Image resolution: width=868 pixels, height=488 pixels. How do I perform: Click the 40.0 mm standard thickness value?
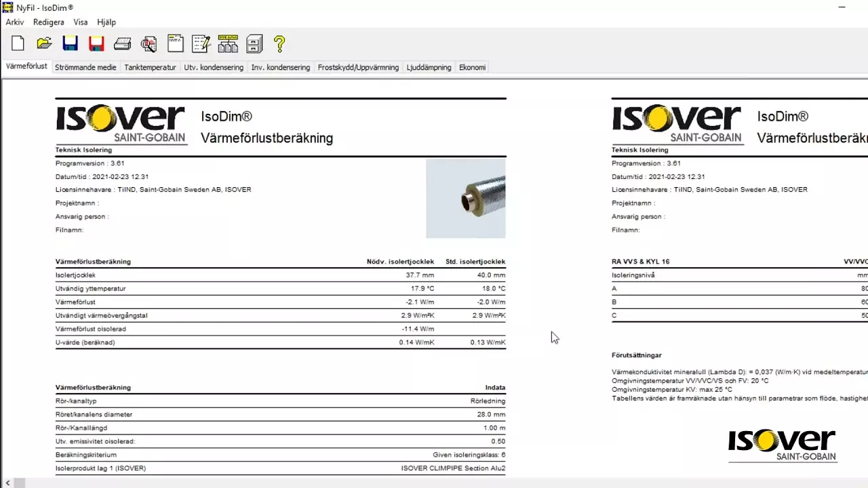pyautogui.click(x=491, y=275)
